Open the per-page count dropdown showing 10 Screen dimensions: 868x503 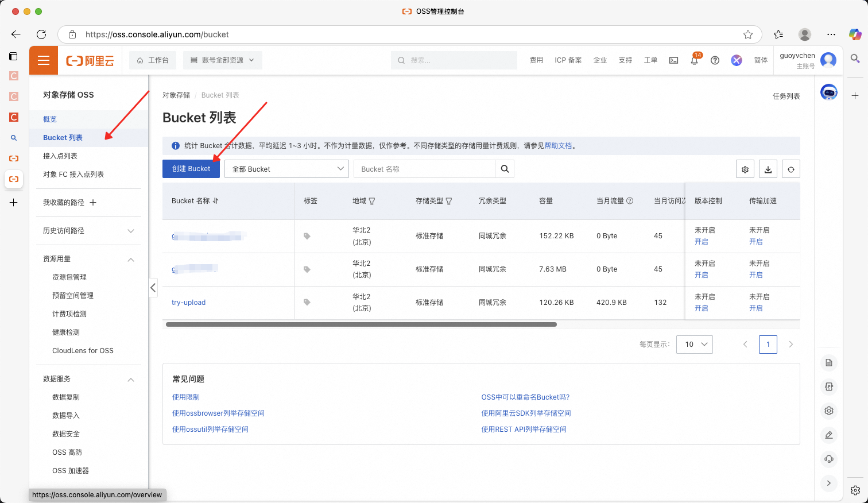pos(694,344)
